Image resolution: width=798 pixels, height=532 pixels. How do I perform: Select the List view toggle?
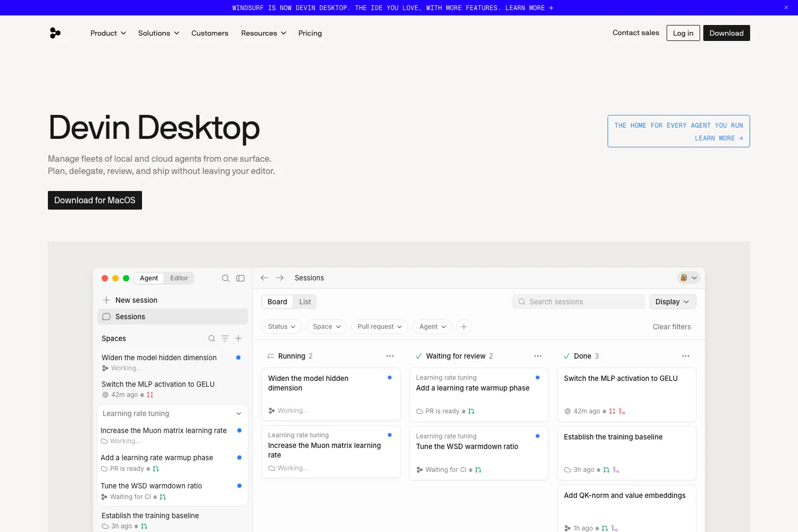305,302
